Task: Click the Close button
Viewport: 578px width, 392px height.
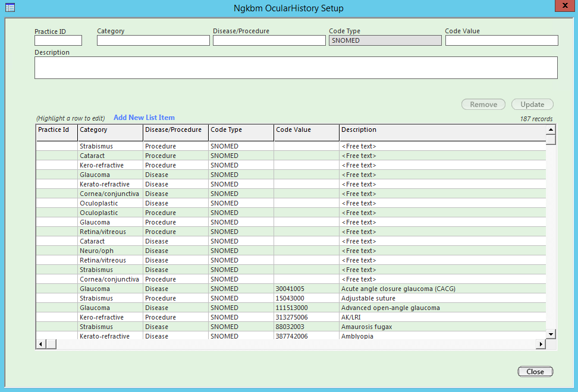Action: [535, 372]
